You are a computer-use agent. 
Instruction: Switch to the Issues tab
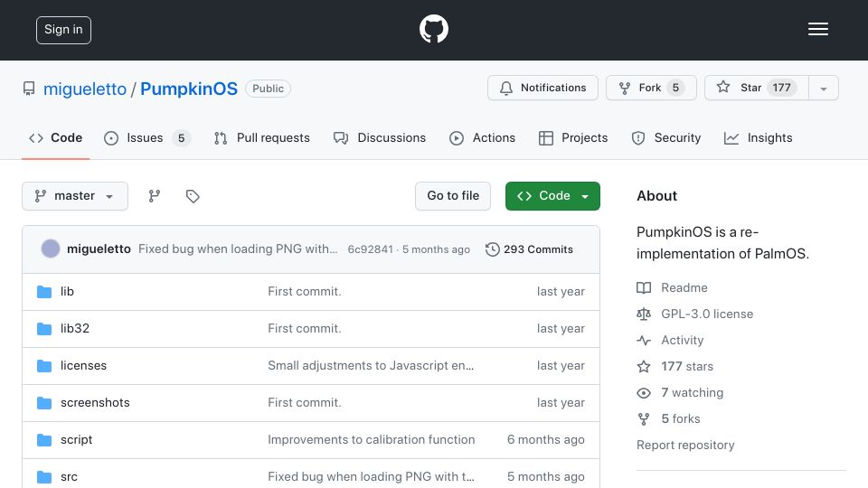click(147, 137)
